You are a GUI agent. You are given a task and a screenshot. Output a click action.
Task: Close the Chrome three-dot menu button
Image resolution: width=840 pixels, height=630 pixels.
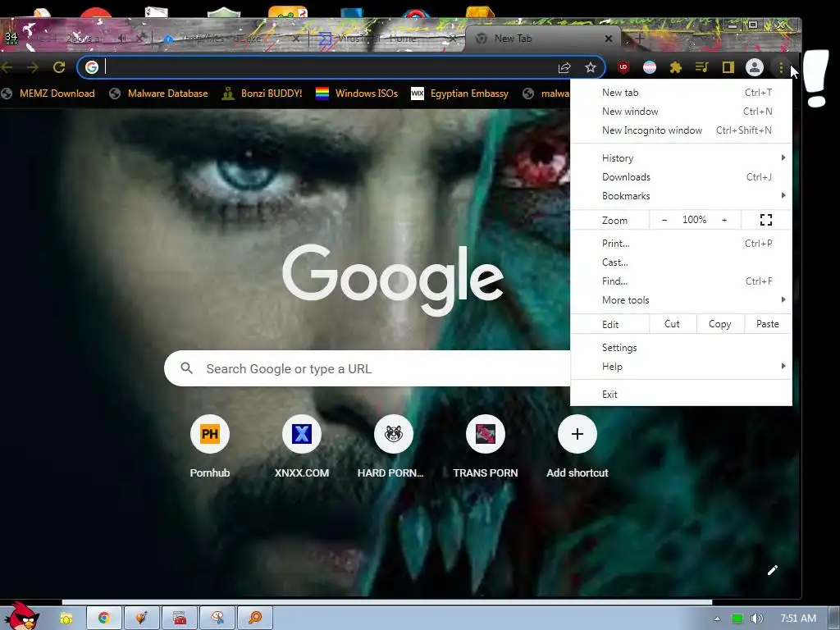pos(781,67)
